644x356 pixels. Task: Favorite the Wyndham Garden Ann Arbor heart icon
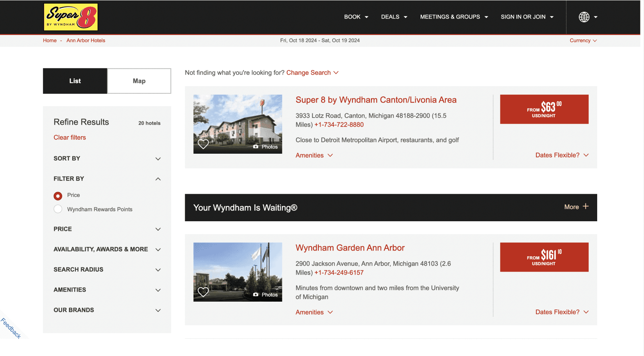pyautogui.click(x=203, y=292)
